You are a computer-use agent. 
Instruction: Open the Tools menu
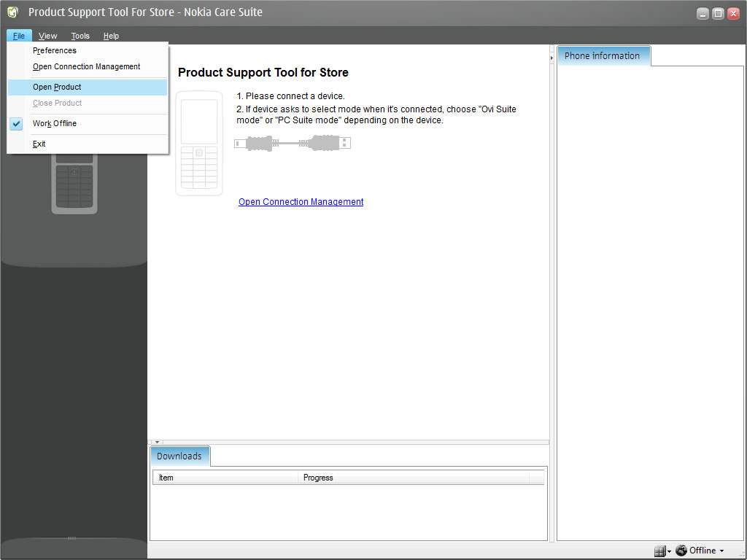[x=80, y=36]
